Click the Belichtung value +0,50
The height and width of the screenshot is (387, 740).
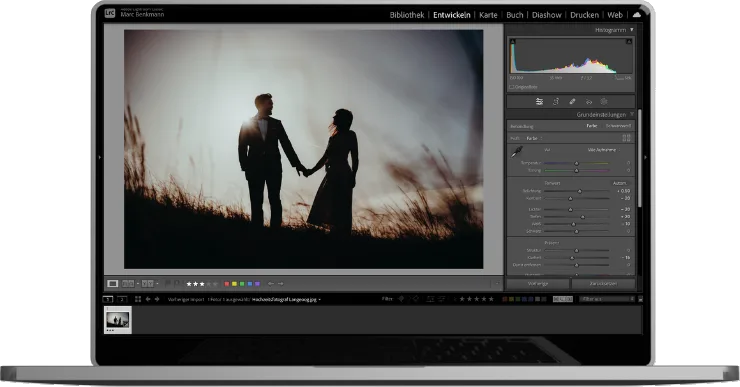point(624,191)
